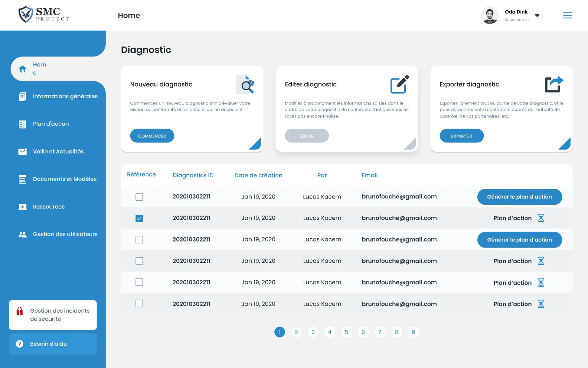Click the Besoin d'aide button
The height and width of the screenshot is (368, 588).
click(x=53, y=344)
